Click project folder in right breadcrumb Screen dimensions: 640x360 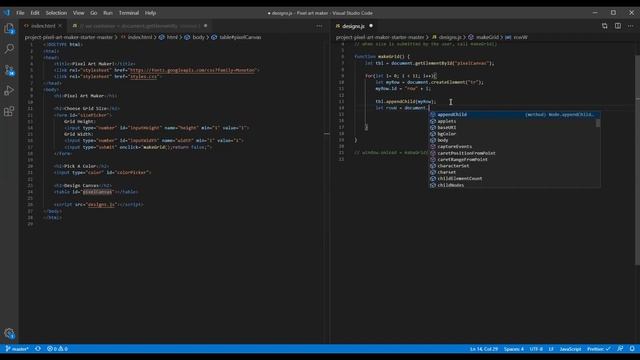tap(380, 37)
